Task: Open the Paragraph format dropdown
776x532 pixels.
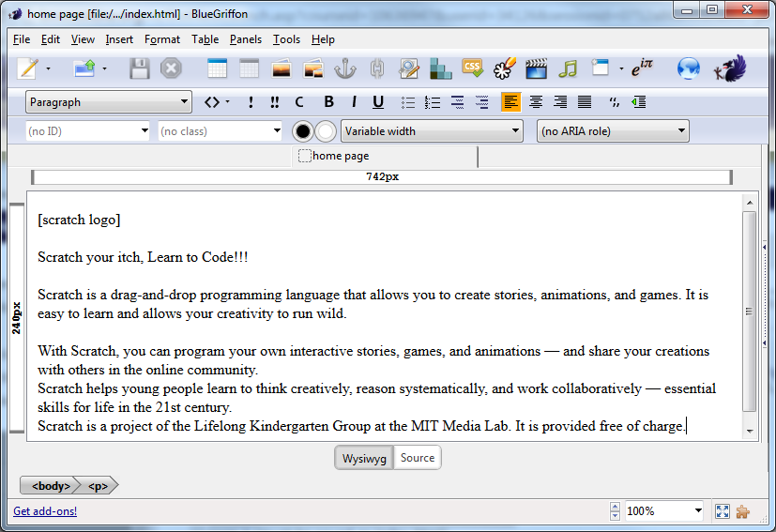Action: (109, 102)
